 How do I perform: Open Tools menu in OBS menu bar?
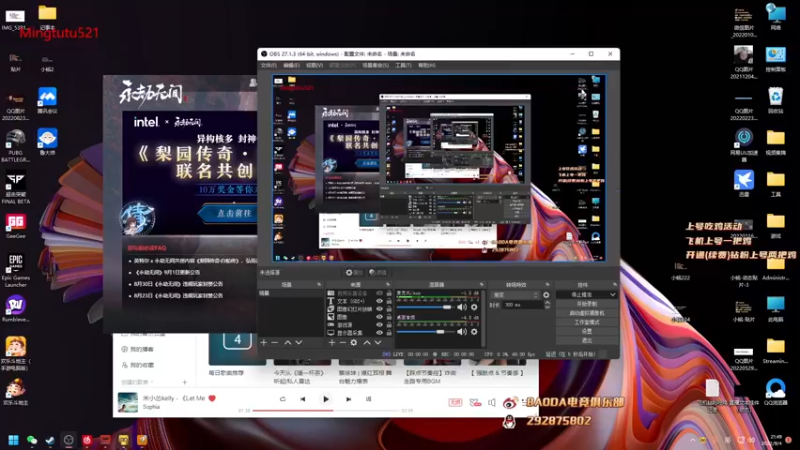[x=403, y=65]
